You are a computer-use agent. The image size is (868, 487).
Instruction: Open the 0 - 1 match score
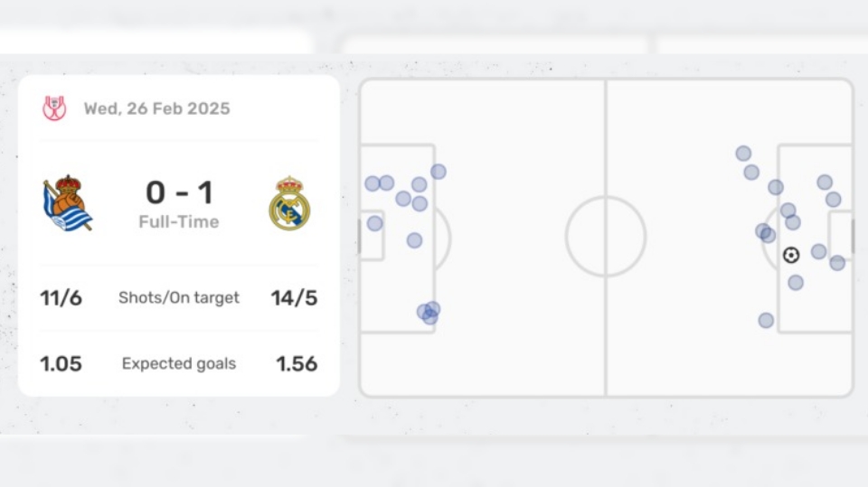(x=179, y=192)
